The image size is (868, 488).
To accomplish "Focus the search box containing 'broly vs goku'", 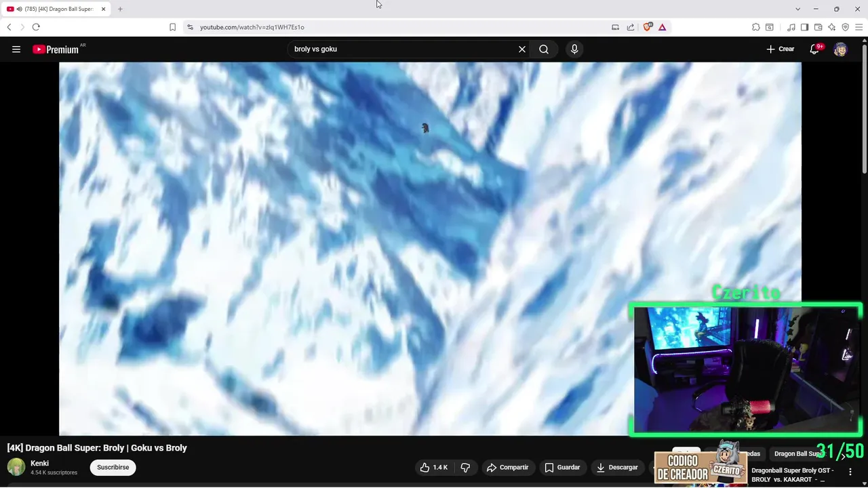I will point(403,49).
